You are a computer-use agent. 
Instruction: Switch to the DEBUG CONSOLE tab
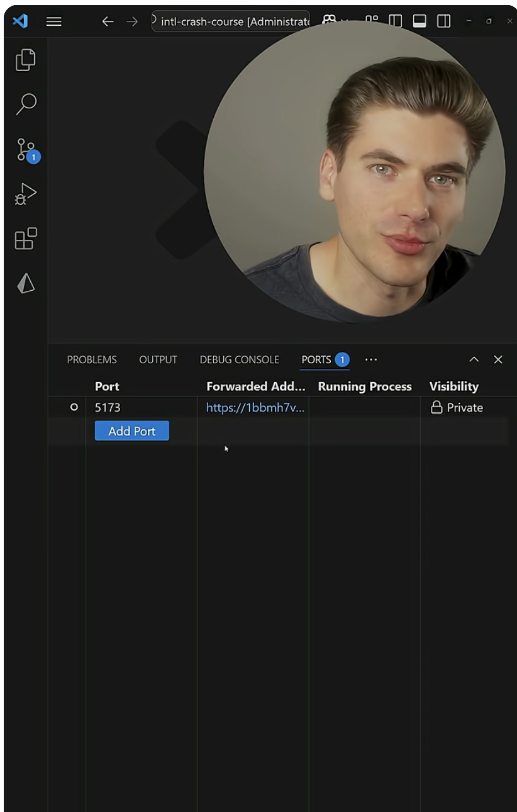pos(239,359)
